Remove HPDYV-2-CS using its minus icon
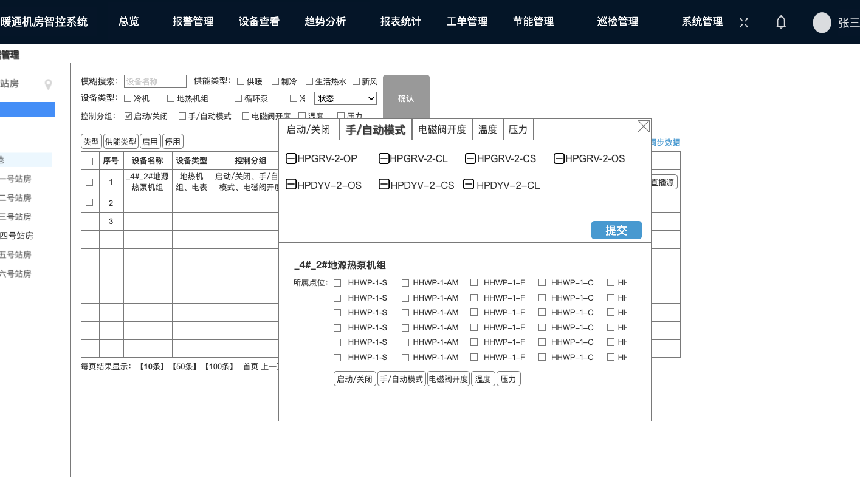Image resolution: width=860 pixels, height=504 pixels. 384,184
